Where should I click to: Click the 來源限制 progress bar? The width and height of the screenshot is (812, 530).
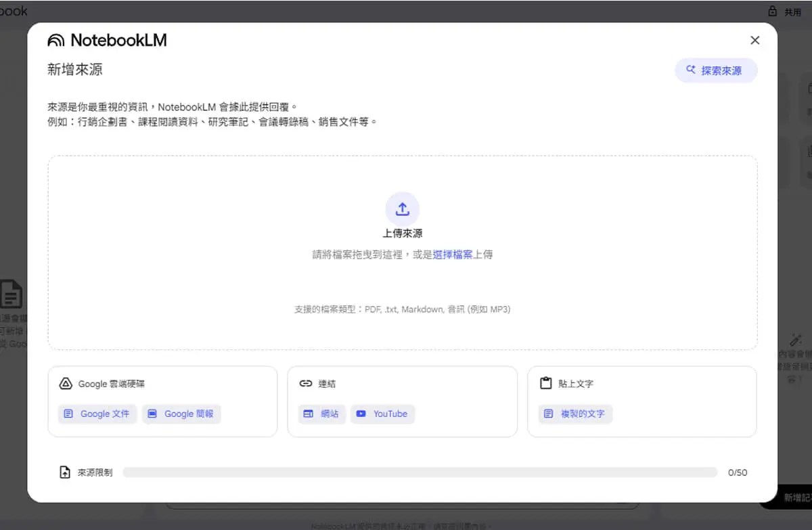(420, 472)
